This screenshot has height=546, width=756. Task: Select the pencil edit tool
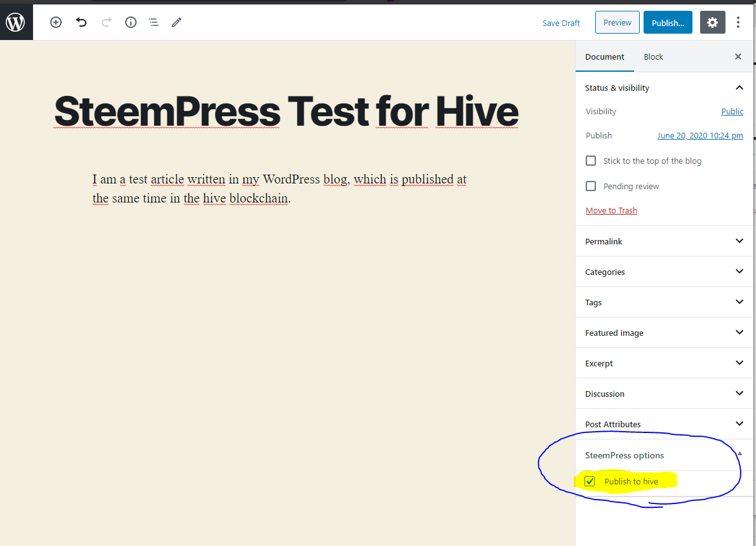(177, 22)
